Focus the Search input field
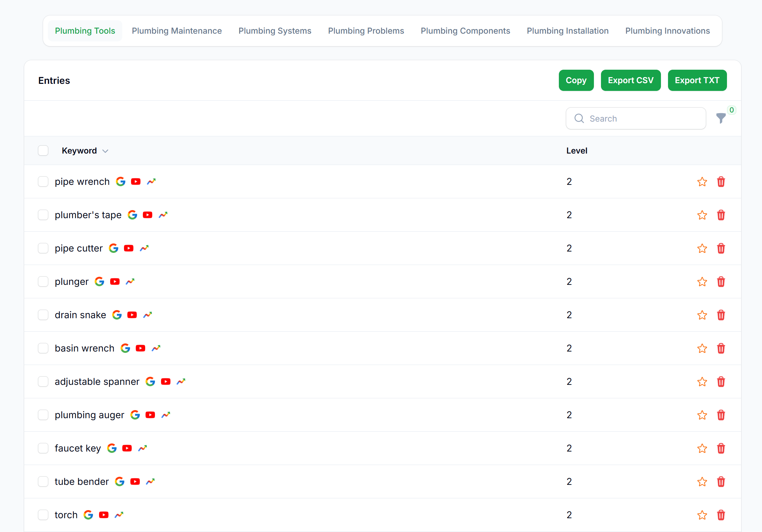This screenshot has height=532, width=762. coord(636,119)
